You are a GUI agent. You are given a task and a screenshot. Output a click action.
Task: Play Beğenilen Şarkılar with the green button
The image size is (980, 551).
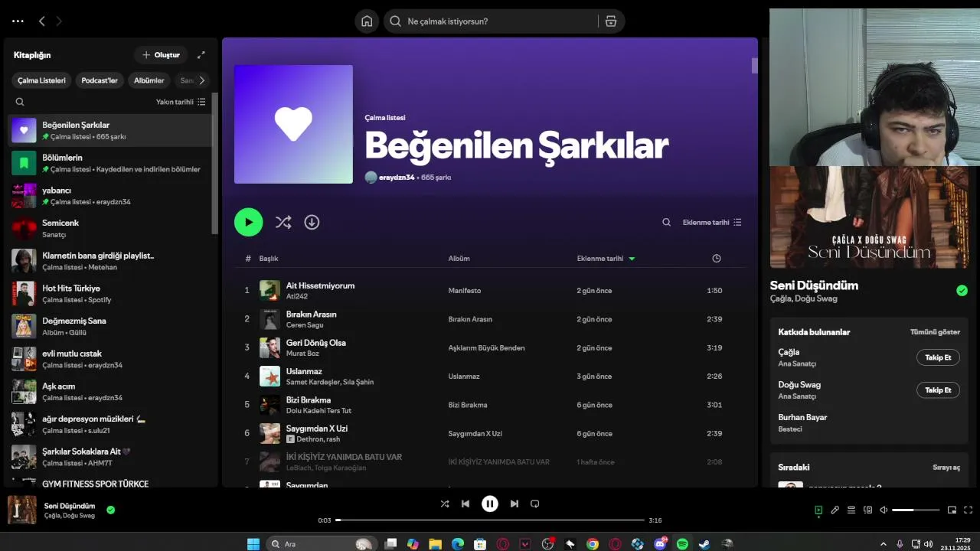pos(248,222)
